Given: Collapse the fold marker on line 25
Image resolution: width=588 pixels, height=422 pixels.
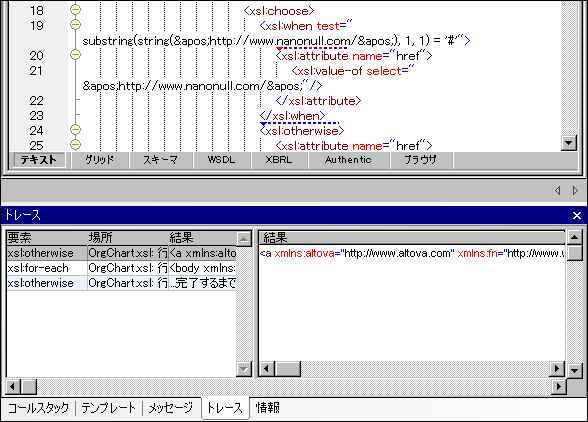Looking at the screenshot, I should pos(75,144).
